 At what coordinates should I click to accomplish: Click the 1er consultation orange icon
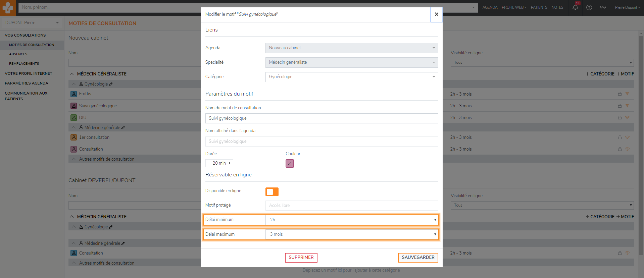(x=73, y=137)
